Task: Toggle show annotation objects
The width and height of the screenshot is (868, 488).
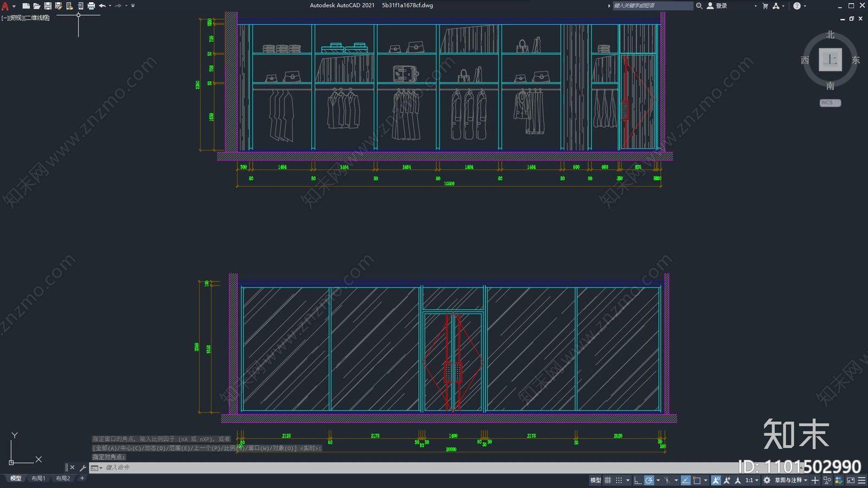Action: point(716,480)
